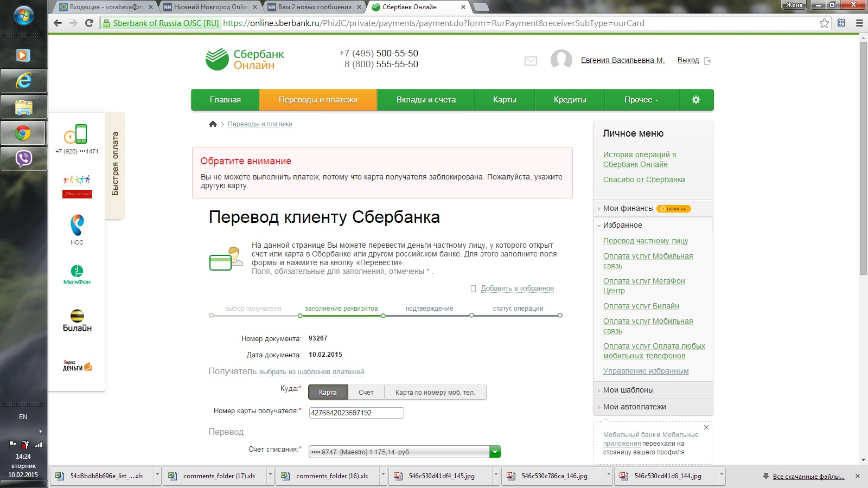This screenshot has height=488, width=868.
Task: Switch to the 'Входящие' mail browser tab
Action: tap(106, 7)
